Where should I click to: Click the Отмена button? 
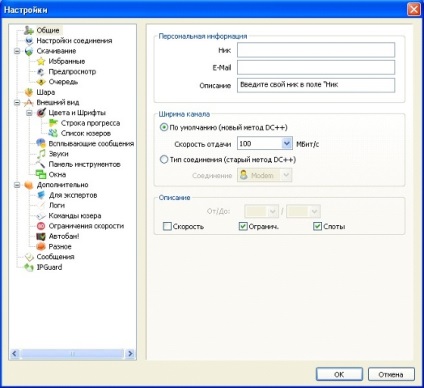click(391, 374)
